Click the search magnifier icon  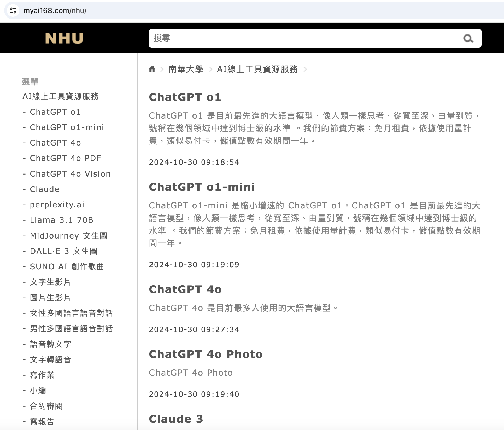click(468, 38)
